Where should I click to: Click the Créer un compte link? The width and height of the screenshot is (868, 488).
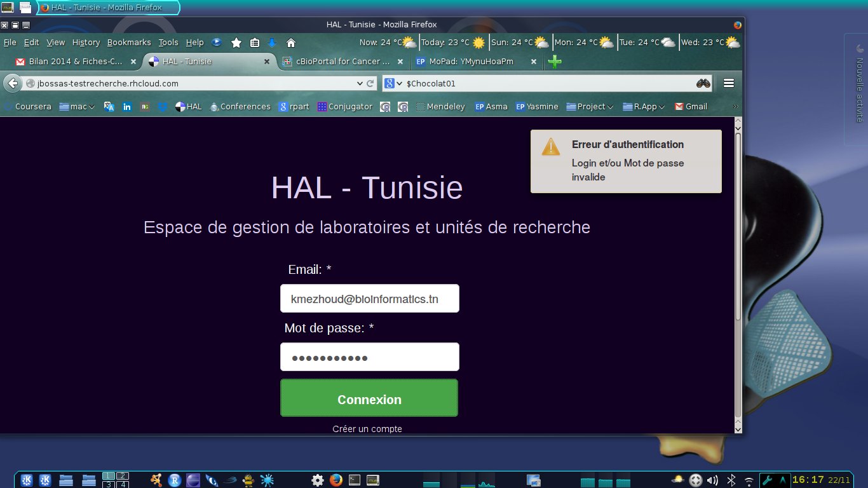[367, 429]
